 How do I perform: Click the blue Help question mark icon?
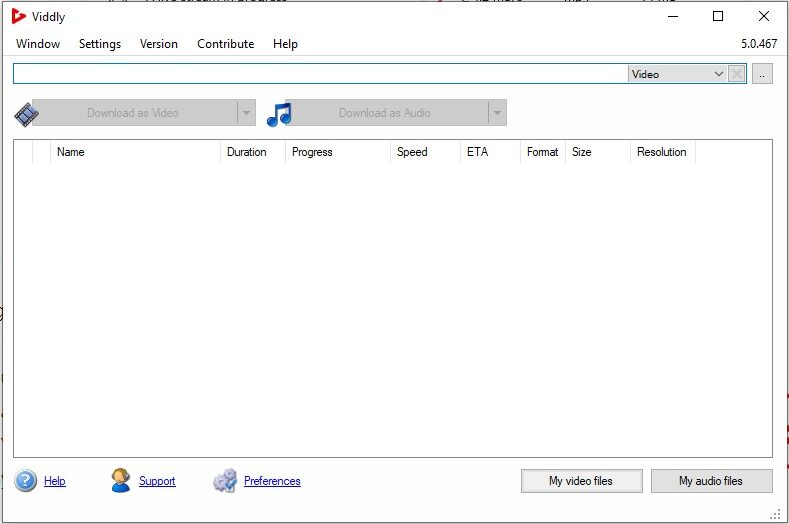click(x=26, y=481)
